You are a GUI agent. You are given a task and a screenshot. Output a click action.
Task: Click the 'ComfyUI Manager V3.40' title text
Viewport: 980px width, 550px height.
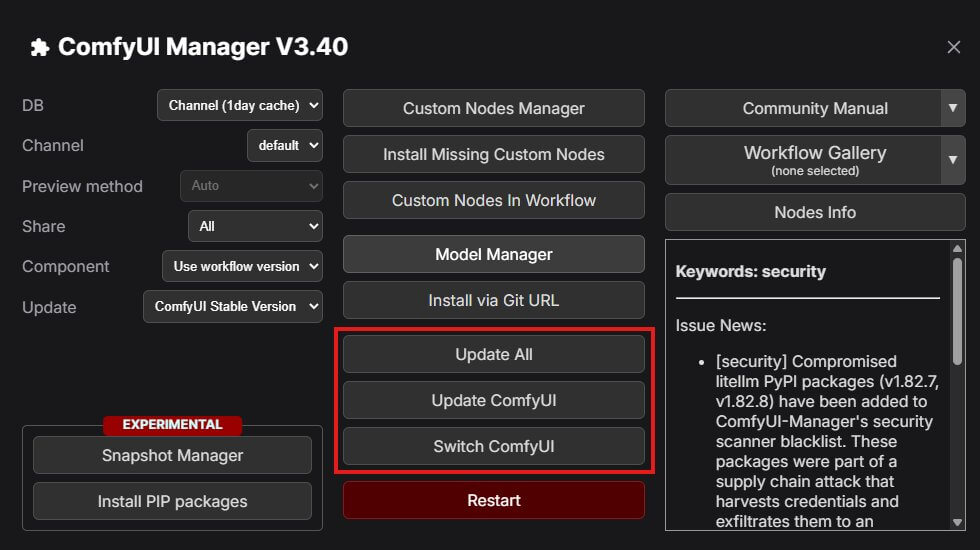203,47
